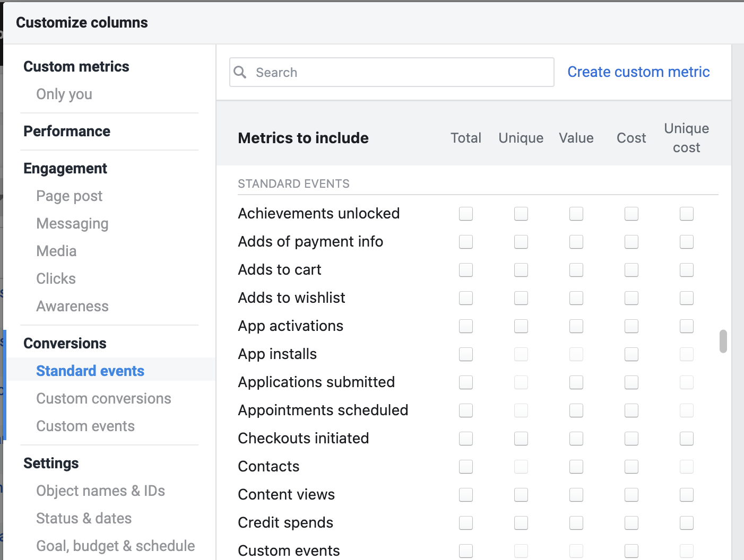Tick Unique for Credit spends

pyautogui.click(x=521, y=523)
